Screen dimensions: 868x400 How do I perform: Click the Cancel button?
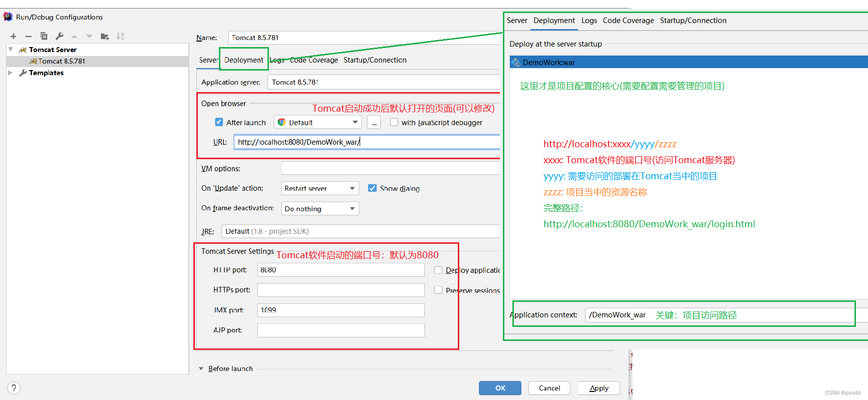click(549, 388)
